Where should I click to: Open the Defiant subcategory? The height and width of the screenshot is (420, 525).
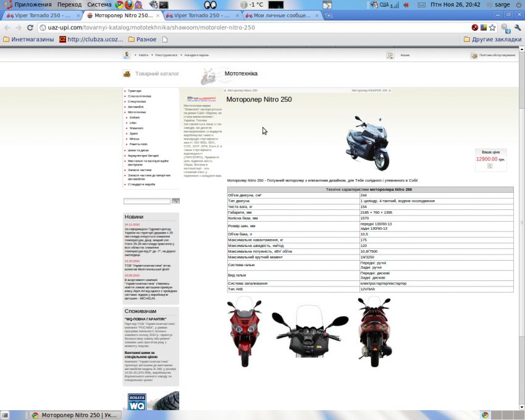click(x=135, y=117)
